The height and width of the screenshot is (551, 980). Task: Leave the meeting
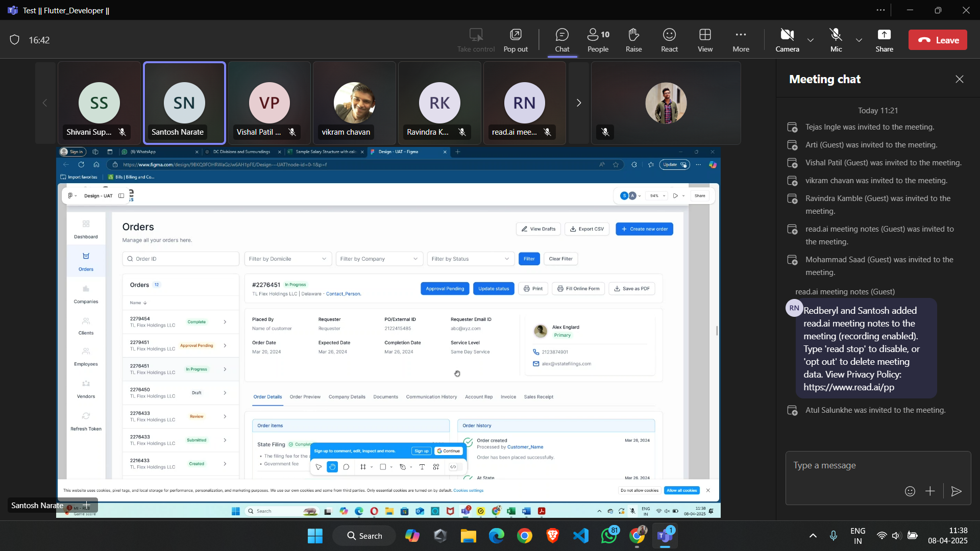[938, 40]
